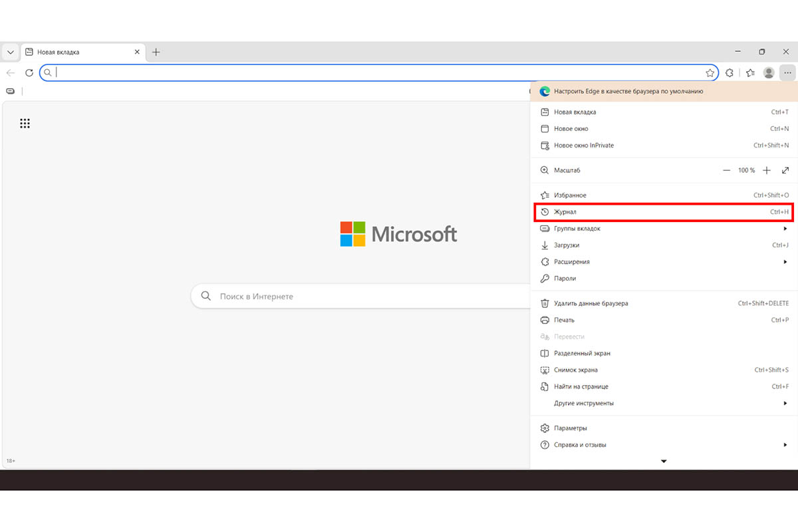Enter full screen via Масштаб arrow icon
The height and width of the screenshot is (532, 798).
pyautogui.click(x=785, y=171)
